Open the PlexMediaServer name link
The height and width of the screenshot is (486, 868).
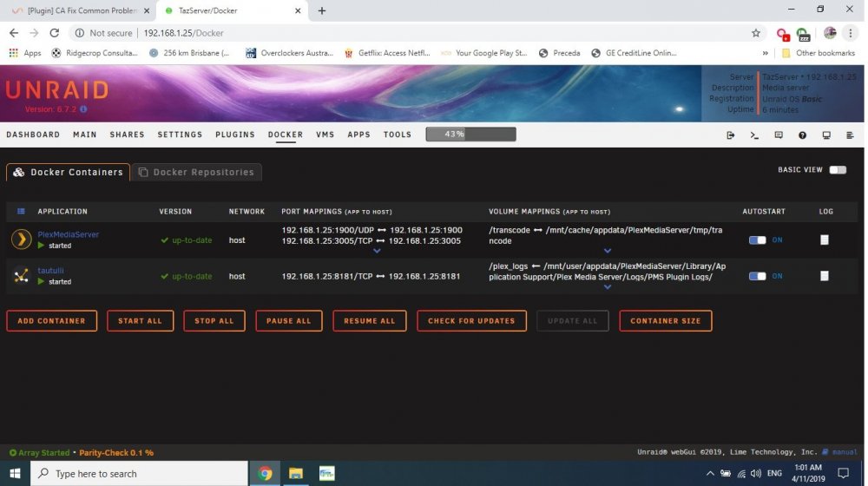[69, 234]
